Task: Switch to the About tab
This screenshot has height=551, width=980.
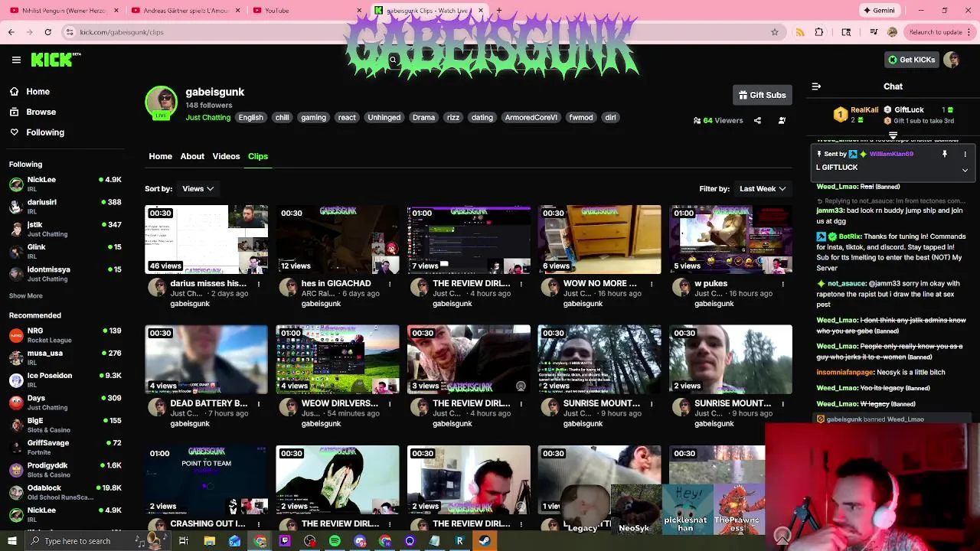Action: 192,156
